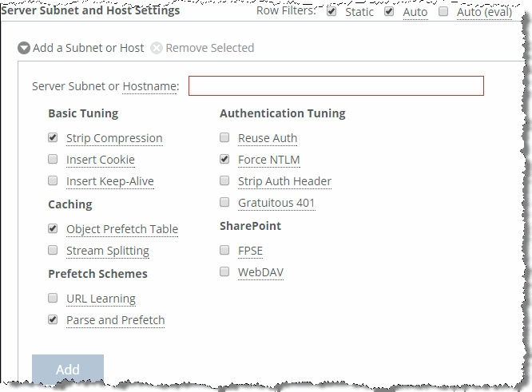Screen dimensions: 532x392
Task: Check the Auto (eval) row filter
Action: [443, 11]
